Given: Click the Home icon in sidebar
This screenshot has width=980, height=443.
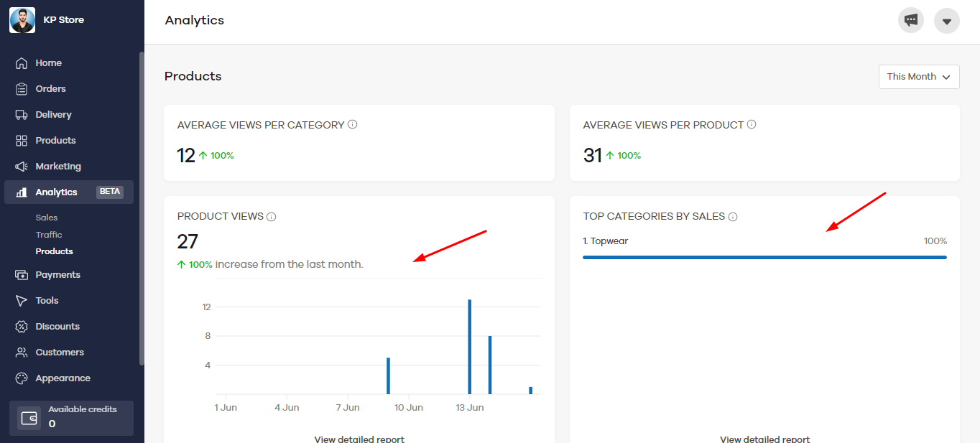Looking at the screenshot, I should coord(22,63).
